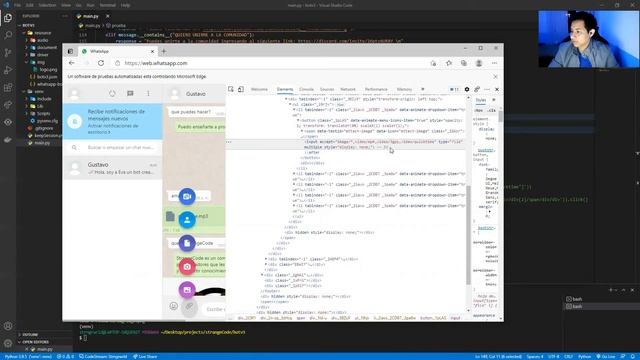Image resolution: width=640 pixels, height=360 pixels.
Task: Open the Source Control activity icon
Action: (8, 53)
